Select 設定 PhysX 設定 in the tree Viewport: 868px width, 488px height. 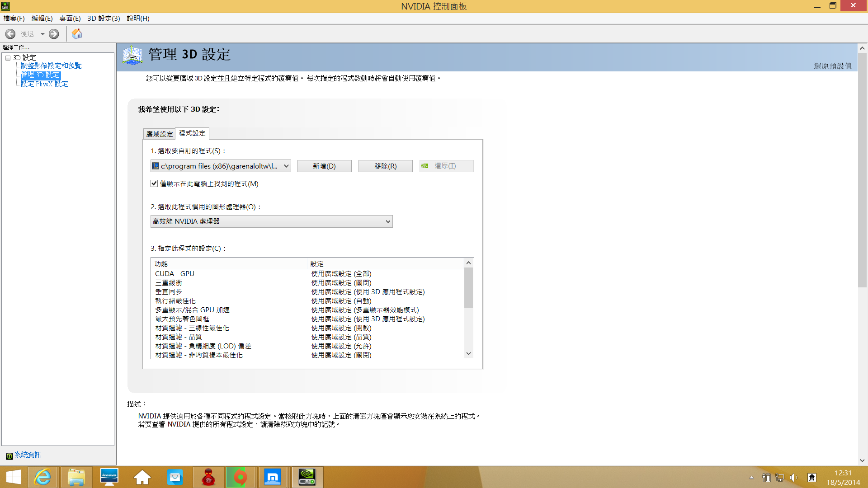(44, 84)
